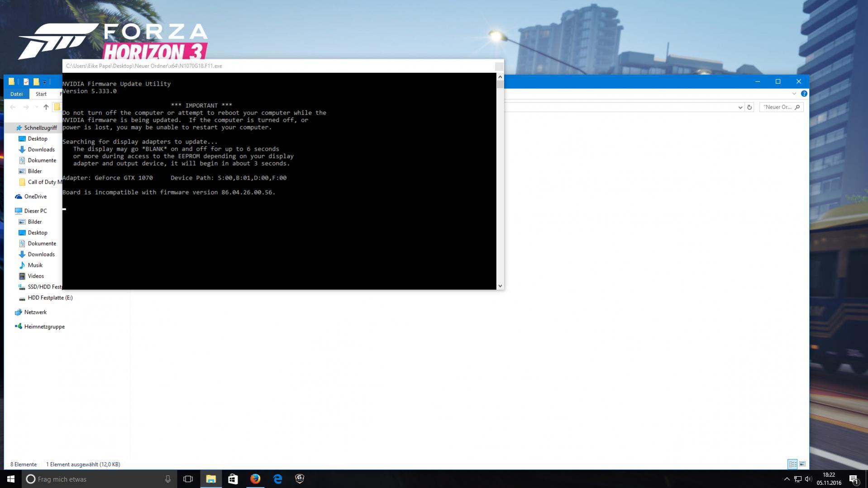The width and height of the screenshot is (868, 488).
Task: Open Task View on the taskbar
Action: pos(188,479)
